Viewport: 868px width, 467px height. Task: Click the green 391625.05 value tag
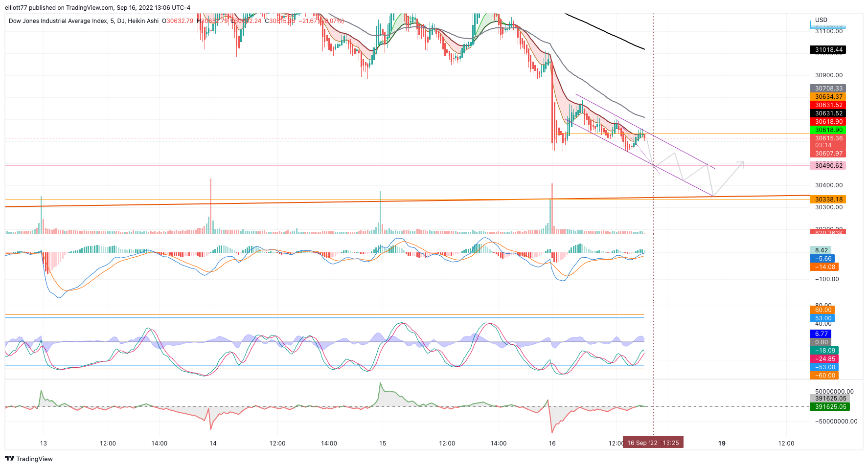(830, 407)
